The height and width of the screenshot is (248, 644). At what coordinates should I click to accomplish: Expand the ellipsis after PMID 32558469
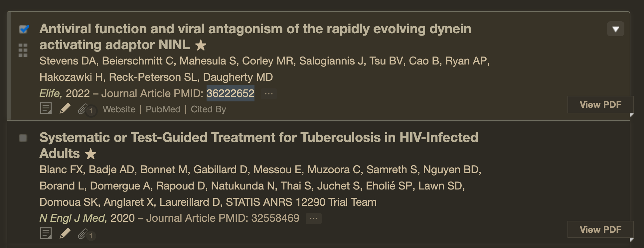(x=313, y=218)
